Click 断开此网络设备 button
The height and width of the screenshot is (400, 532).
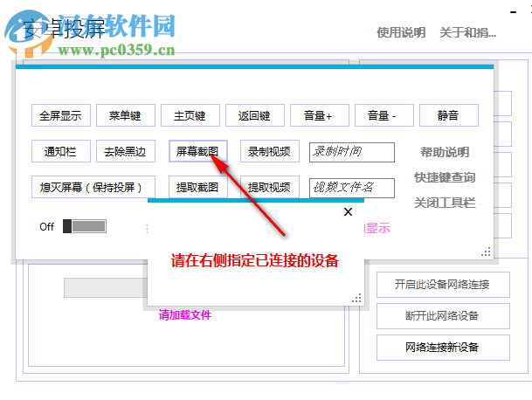[443, 316]
